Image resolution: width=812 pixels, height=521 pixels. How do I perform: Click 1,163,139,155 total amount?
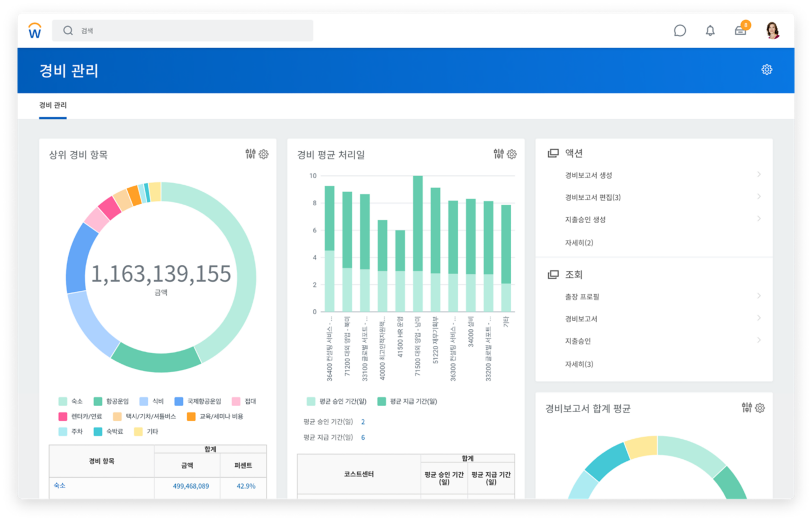pyautogui.click(x=161, y=274)
